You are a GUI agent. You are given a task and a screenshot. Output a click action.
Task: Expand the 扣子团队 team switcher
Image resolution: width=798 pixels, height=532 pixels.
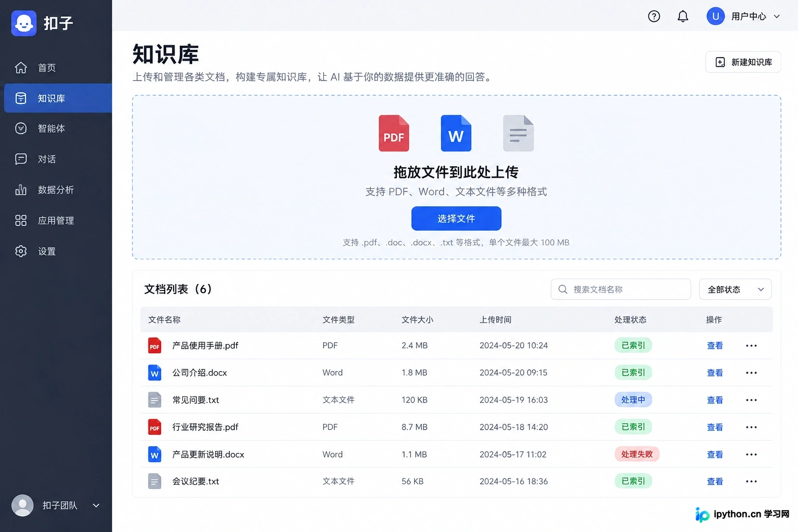click(96, 506)
